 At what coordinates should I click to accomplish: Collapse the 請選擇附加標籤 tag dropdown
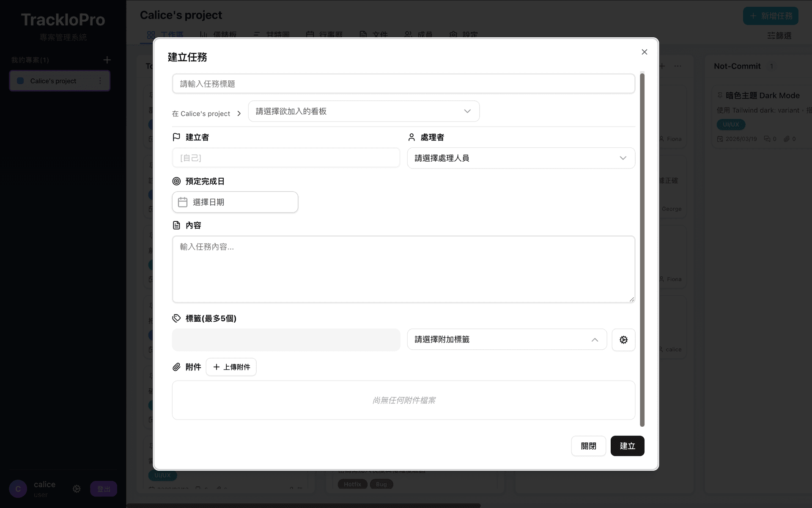[507, 340]
